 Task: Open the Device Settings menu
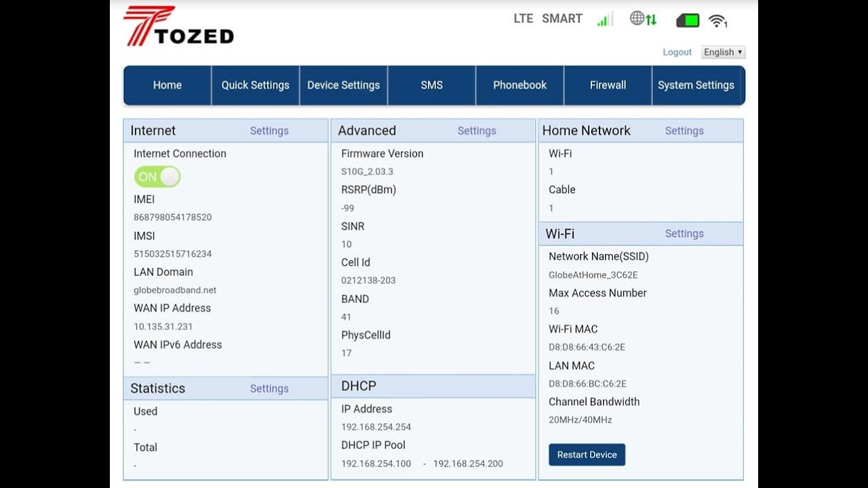(343, 85)
